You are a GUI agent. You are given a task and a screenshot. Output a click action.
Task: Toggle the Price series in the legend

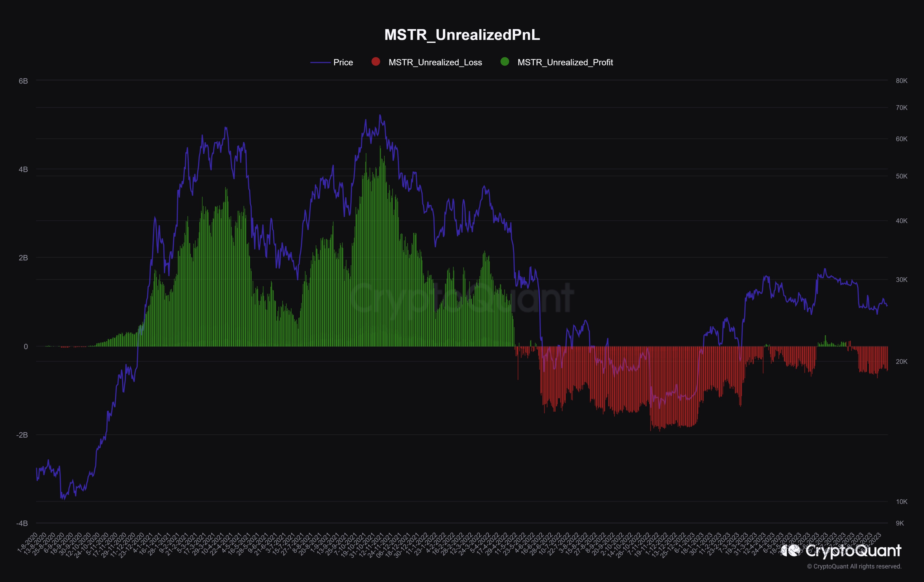332,62
